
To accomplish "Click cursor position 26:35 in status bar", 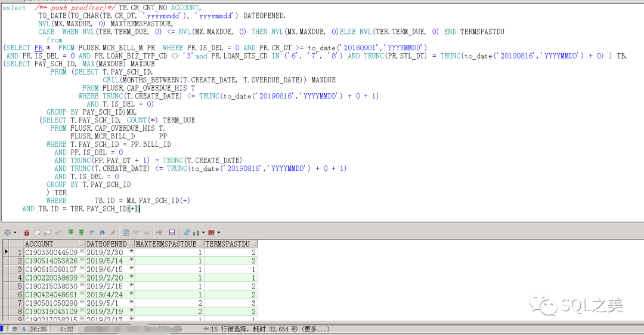I will tap(38, 329).
